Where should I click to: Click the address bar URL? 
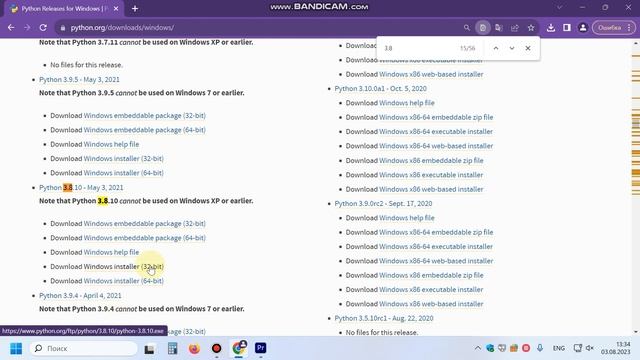(122, 28)
